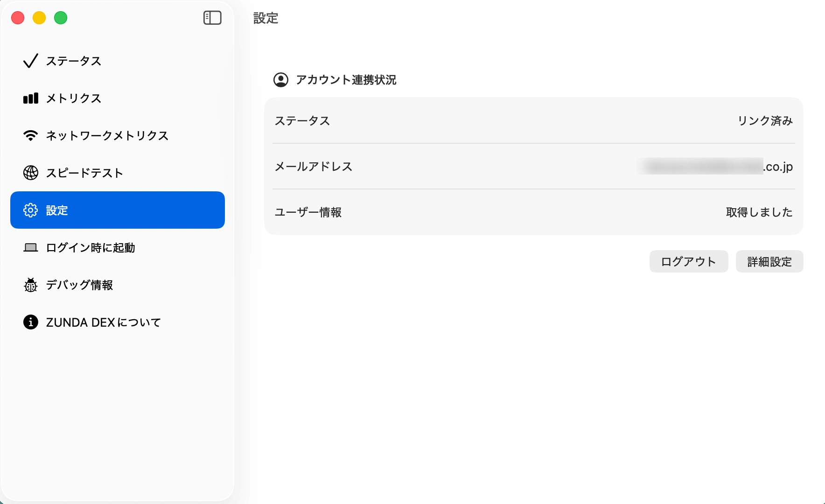The height and width of the screenshot is (504, 825).
Task: Click the laptop icon for ログイン時に起動
Action: tap(31, 248)
